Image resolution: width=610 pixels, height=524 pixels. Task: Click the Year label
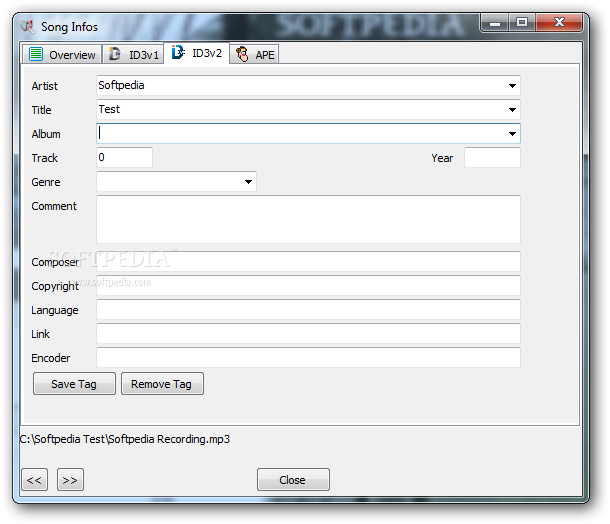[442, 158]
